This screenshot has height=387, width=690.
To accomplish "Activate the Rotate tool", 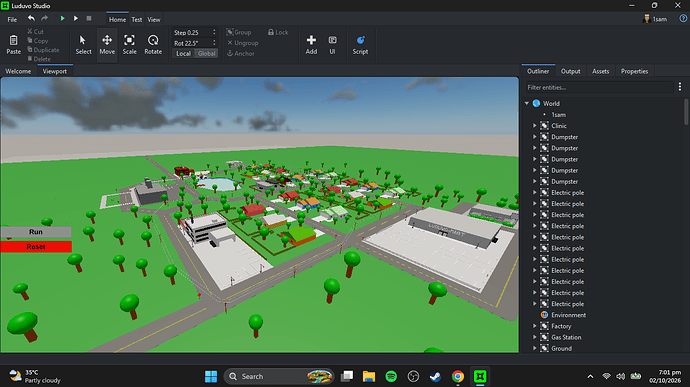I will [153, 44].
